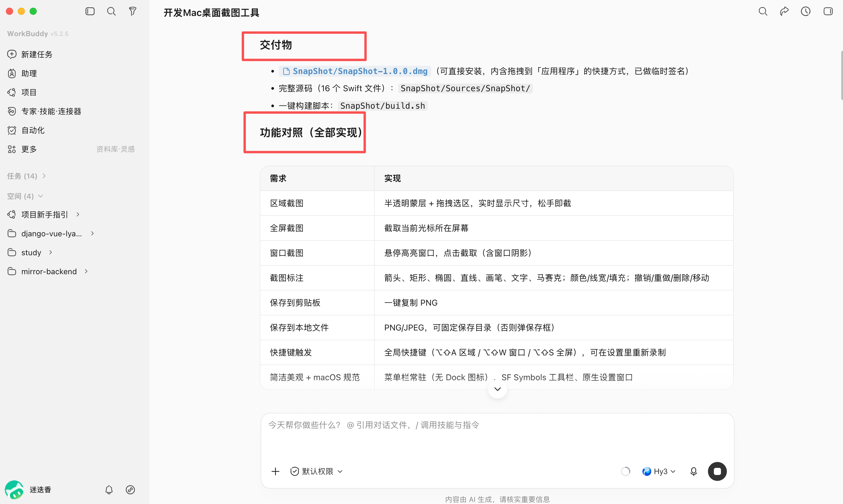Open the Hy3 model selector dropdown
The width and height of the screenshot is (843, 504).
658,471
